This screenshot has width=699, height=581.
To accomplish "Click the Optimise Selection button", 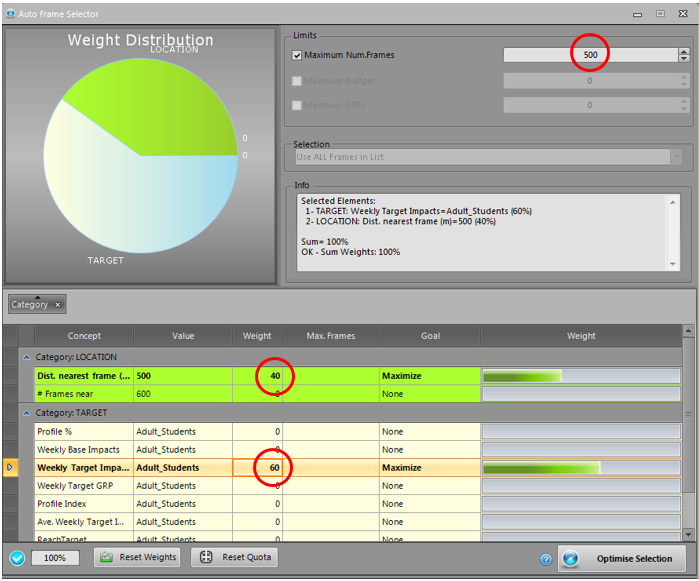I will coord(622,558).
